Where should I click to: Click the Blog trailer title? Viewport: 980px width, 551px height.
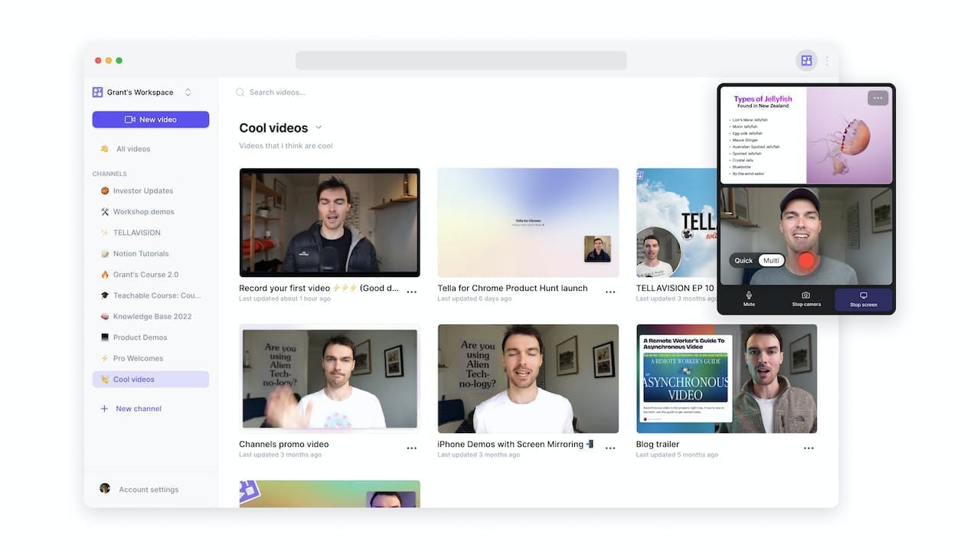(x=658, y=444)
